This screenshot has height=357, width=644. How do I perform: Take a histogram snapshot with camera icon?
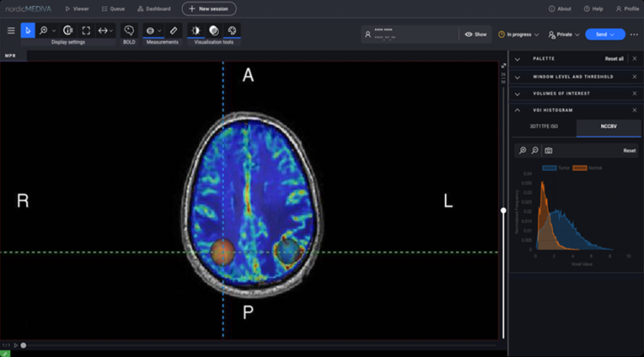tap(549, 150)
